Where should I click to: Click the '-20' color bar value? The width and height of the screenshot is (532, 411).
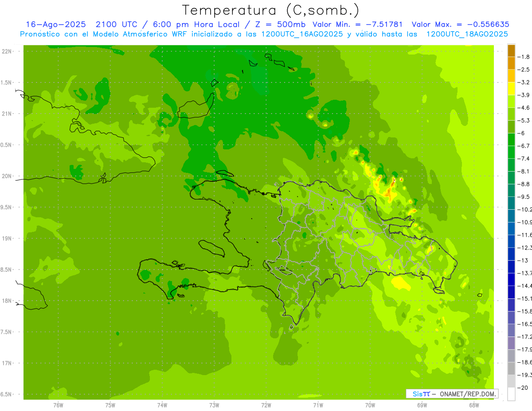coord(522,388)
